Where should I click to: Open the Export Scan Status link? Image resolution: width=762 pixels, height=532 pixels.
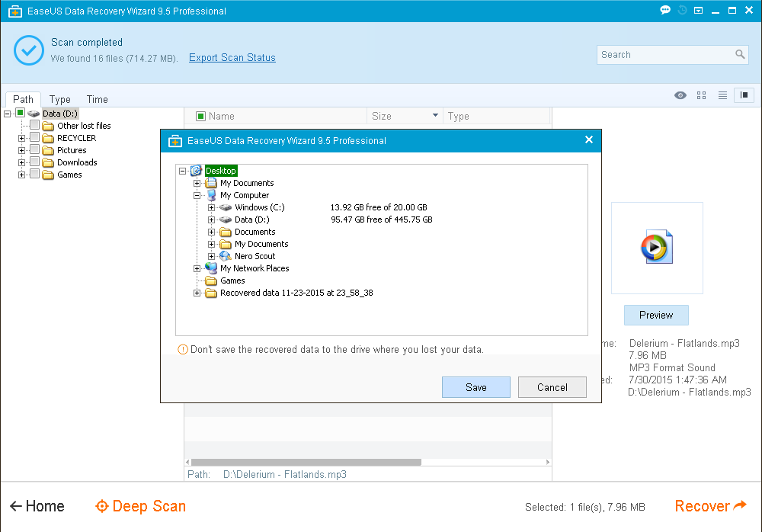(232, 57)
